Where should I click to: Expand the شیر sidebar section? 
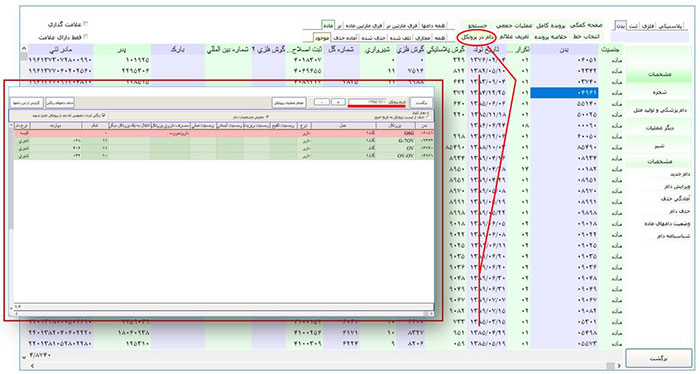click(x=659, y=146)
